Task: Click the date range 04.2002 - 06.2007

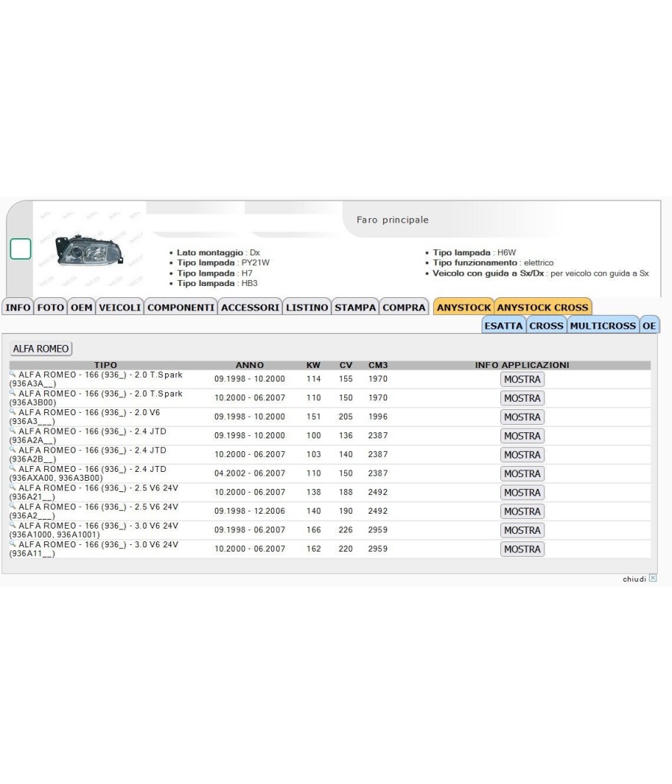Action: 249,473
